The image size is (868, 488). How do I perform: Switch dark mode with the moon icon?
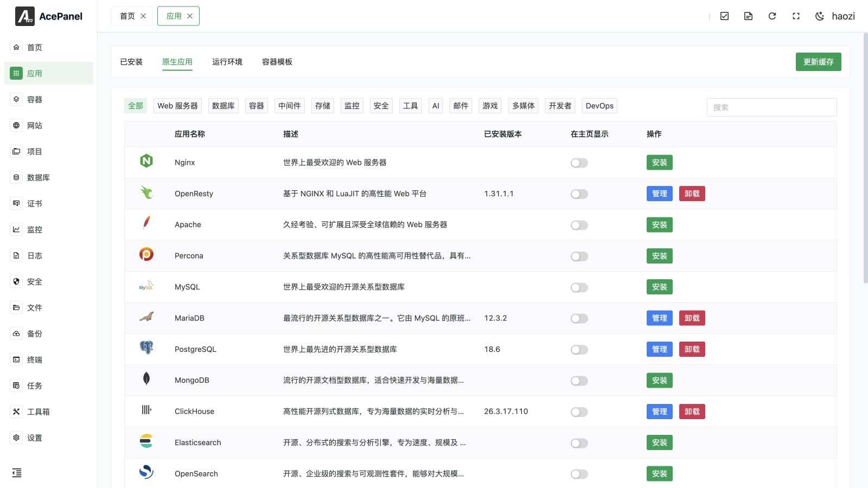[820, 16]
